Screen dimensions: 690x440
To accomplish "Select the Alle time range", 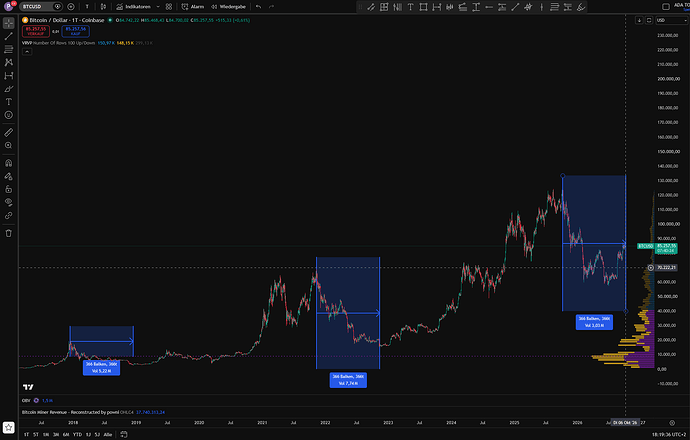I will pyautogui.click(x=108, y=435).
